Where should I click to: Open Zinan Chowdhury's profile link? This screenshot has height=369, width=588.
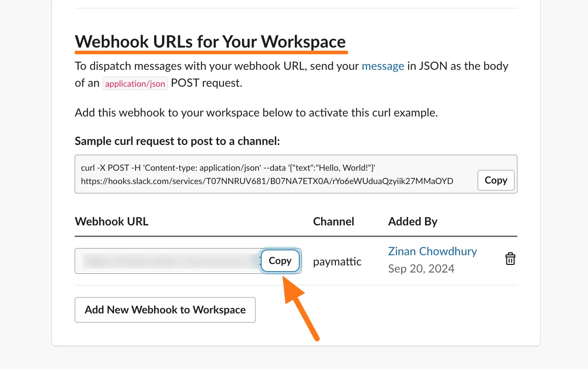point(432,251)
